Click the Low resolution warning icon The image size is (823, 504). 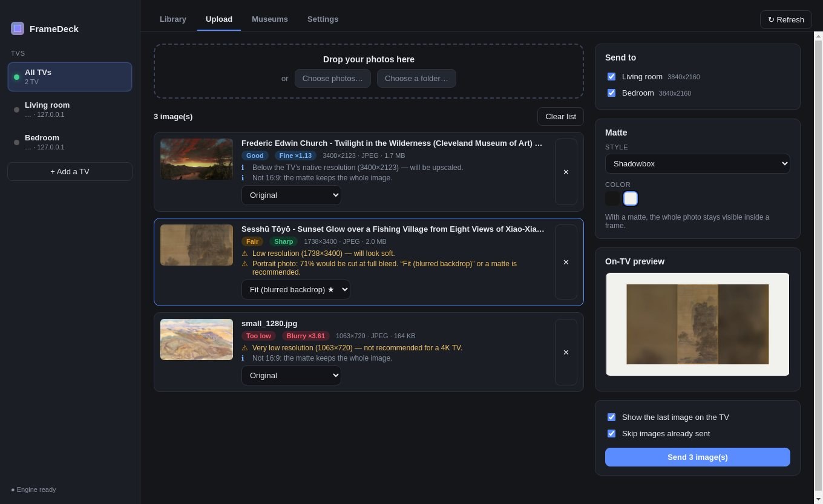coord(244,254)
